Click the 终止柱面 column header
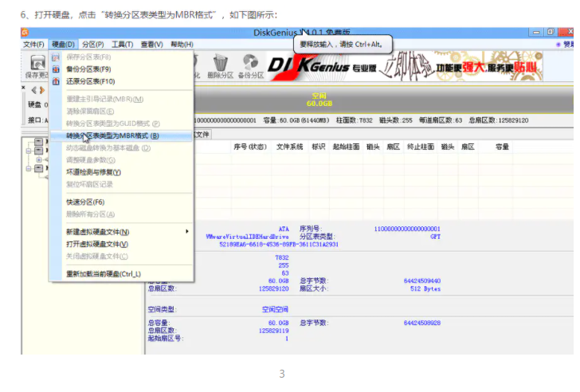 tap(421, 147)
